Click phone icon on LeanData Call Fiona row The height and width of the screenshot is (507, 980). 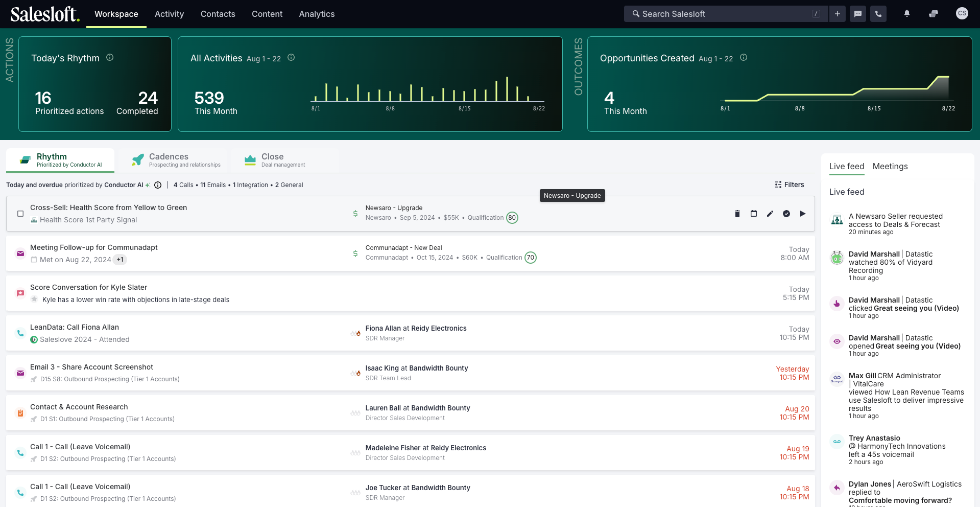coord(20,333)
